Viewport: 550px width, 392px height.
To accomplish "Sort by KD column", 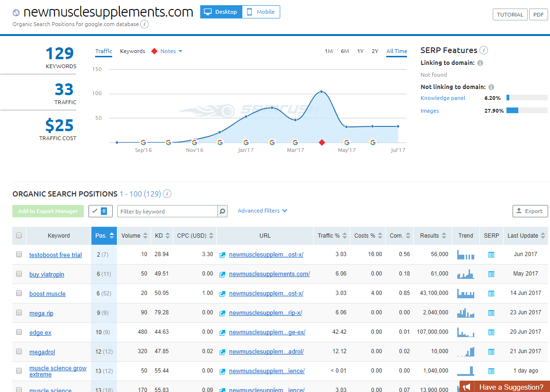I will [x=162, y=235].
